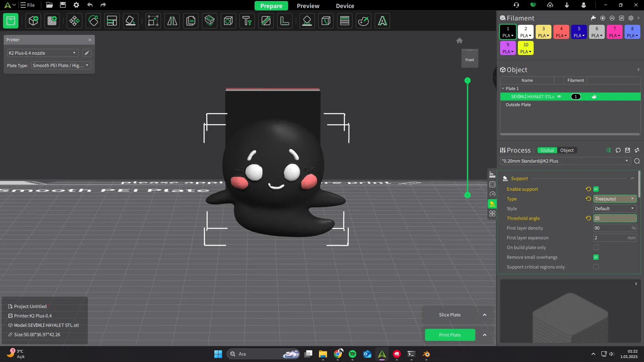Choose the Lay on face tool
This screenshot has width=644, height=362.
point(130,21)
